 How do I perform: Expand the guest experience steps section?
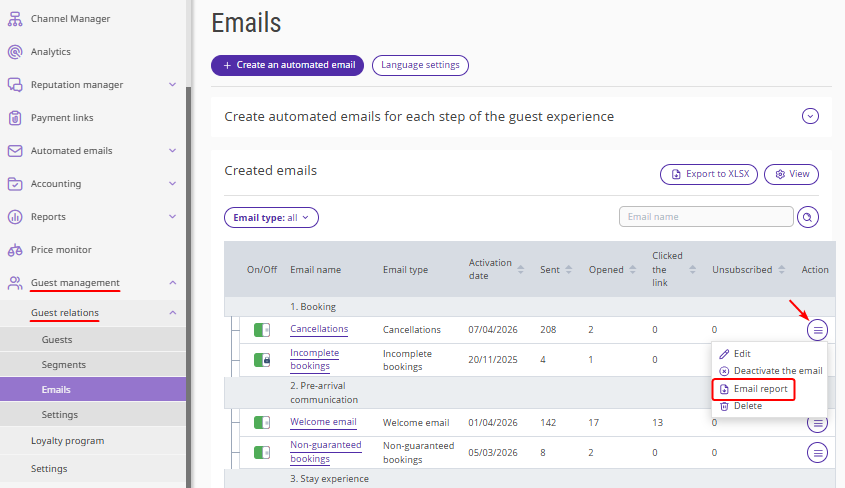(x=810, y=116)
